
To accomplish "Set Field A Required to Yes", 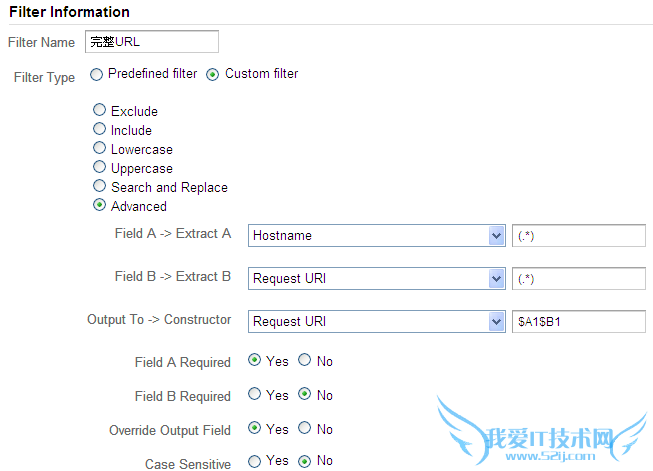I will click(x=254, y=361).
